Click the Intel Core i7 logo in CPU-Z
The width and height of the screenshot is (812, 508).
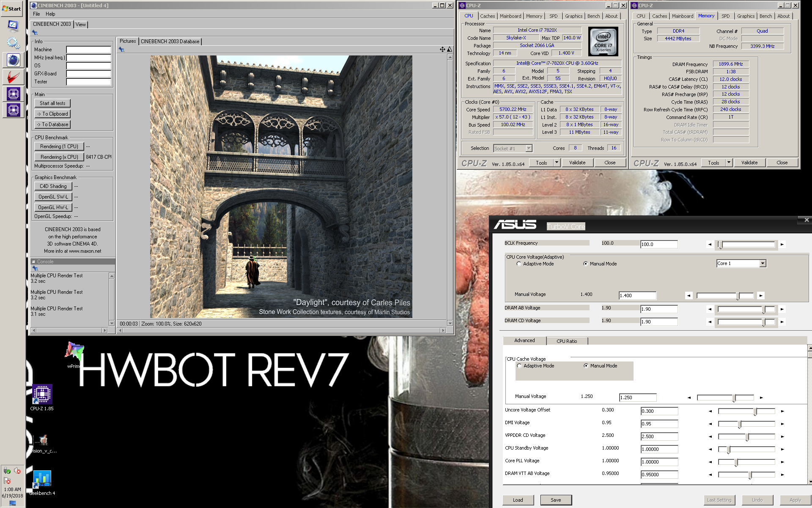[603, 41]
